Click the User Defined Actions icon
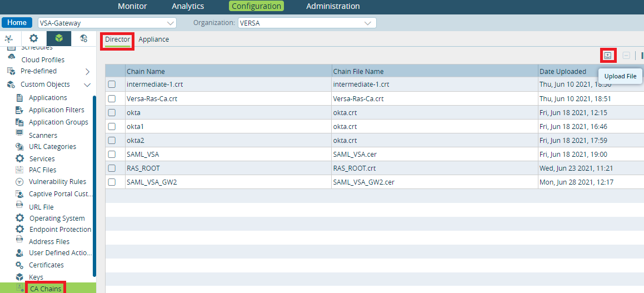Screen dimensions: 644x293 click(19, 253)
